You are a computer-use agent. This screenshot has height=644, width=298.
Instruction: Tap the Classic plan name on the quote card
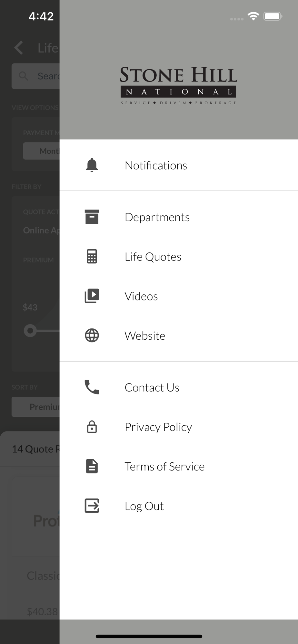pyautogui.click(x=43, y=575)
